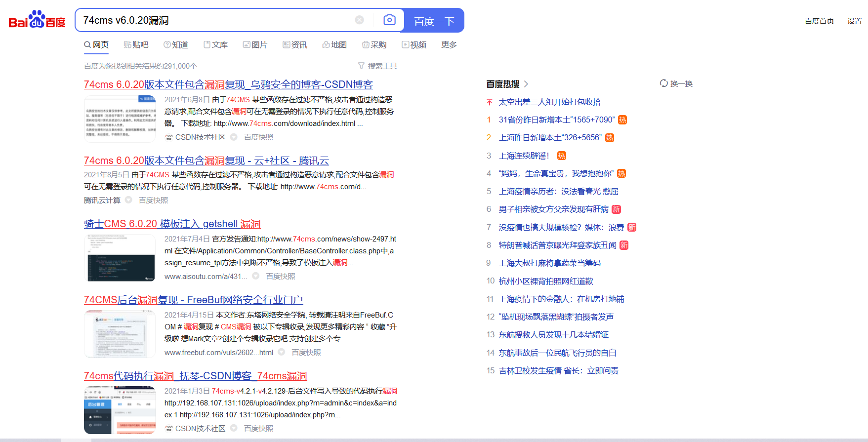Open hot search 特朗普喊话普京曝光拜登家族丑闻
This screenshot has height=442, width=868.
coord(557,245)
